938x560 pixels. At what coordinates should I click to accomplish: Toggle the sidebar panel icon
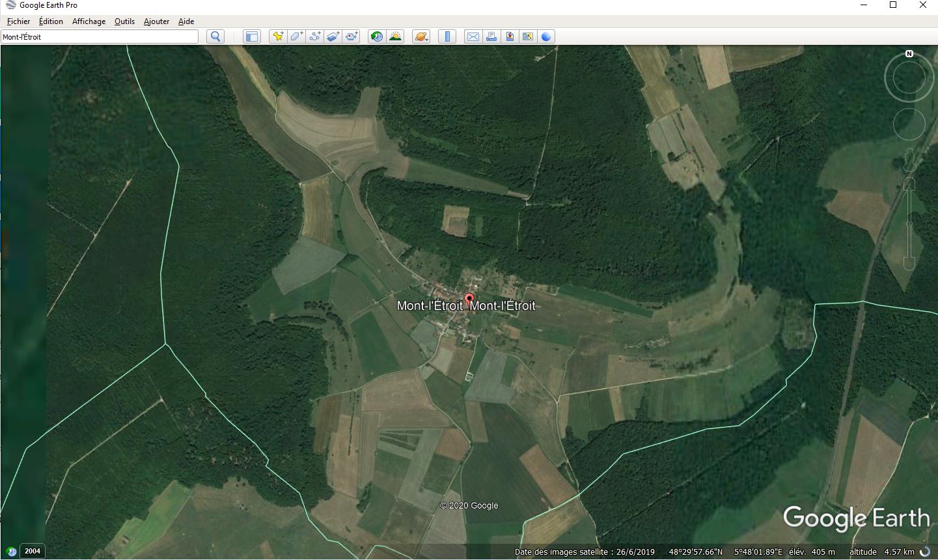[251, 36]
